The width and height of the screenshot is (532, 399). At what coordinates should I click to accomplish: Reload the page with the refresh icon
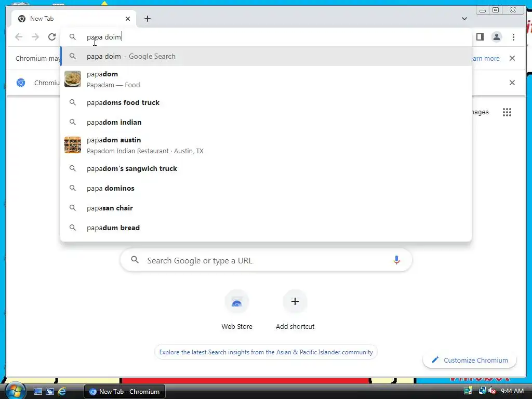tap(52, 37)
